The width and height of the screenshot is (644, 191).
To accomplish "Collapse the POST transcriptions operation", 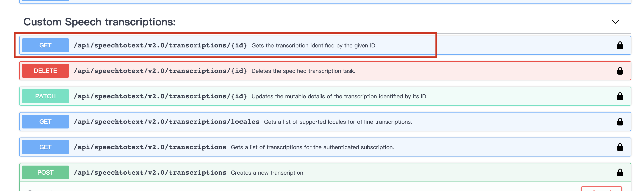I will tap(150, 173).
